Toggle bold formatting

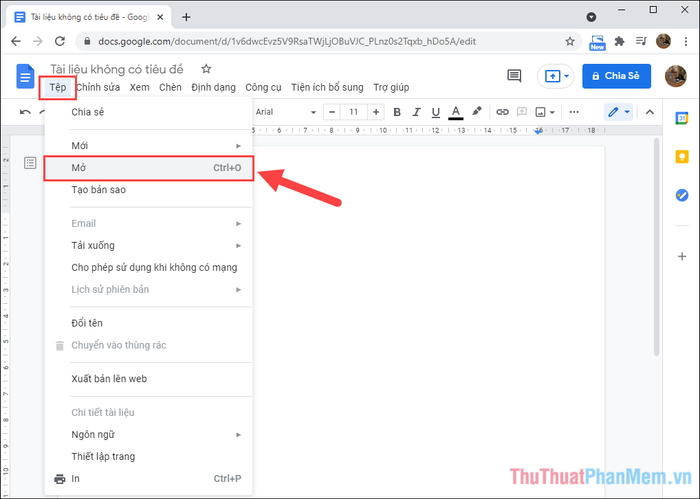coord(389,112)
